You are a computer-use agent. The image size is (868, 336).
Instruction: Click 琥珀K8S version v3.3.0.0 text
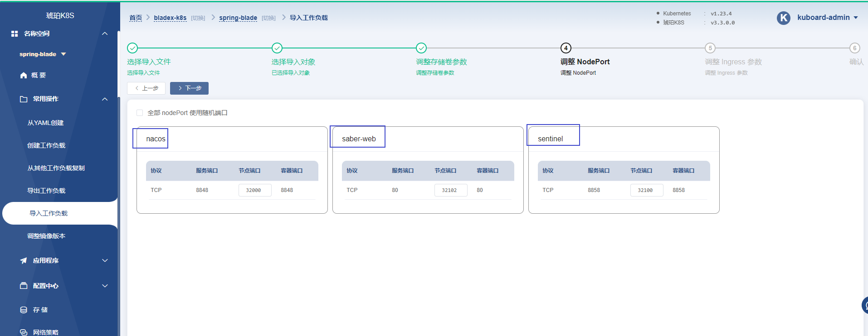coord(723,23)
